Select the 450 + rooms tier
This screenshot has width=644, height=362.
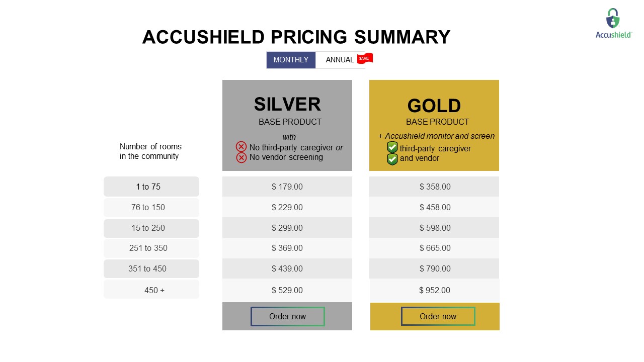(151, 290)
